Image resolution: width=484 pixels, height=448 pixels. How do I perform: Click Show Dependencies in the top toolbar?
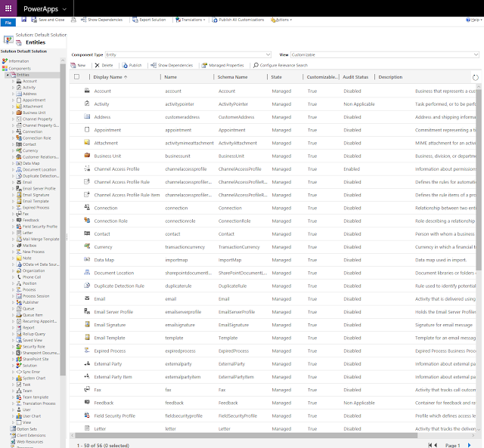point(101,20)
